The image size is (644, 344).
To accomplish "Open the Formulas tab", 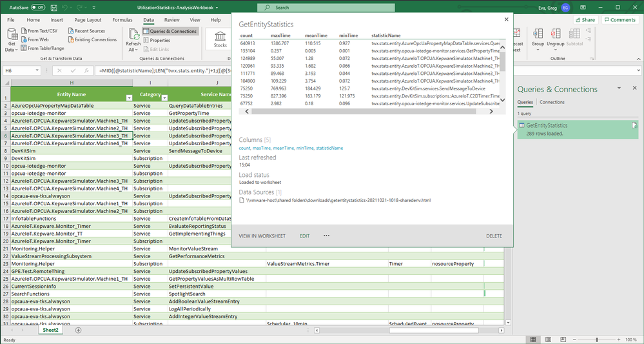I will tap(122, 20).
